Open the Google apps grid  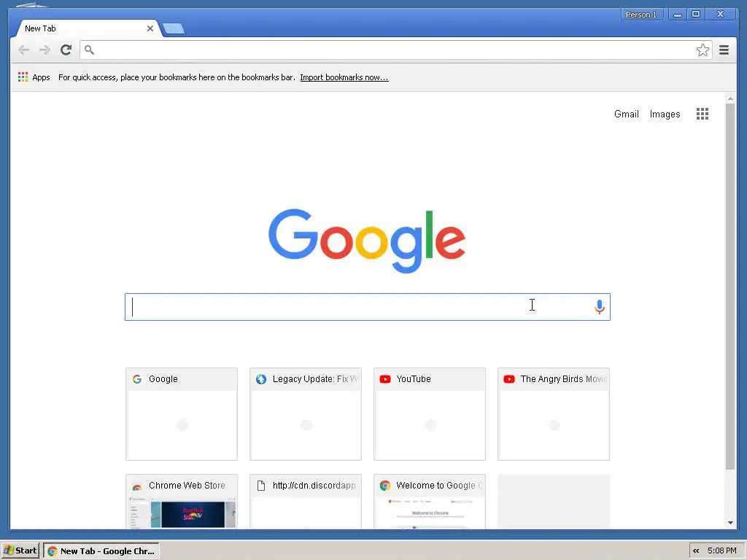703,114
